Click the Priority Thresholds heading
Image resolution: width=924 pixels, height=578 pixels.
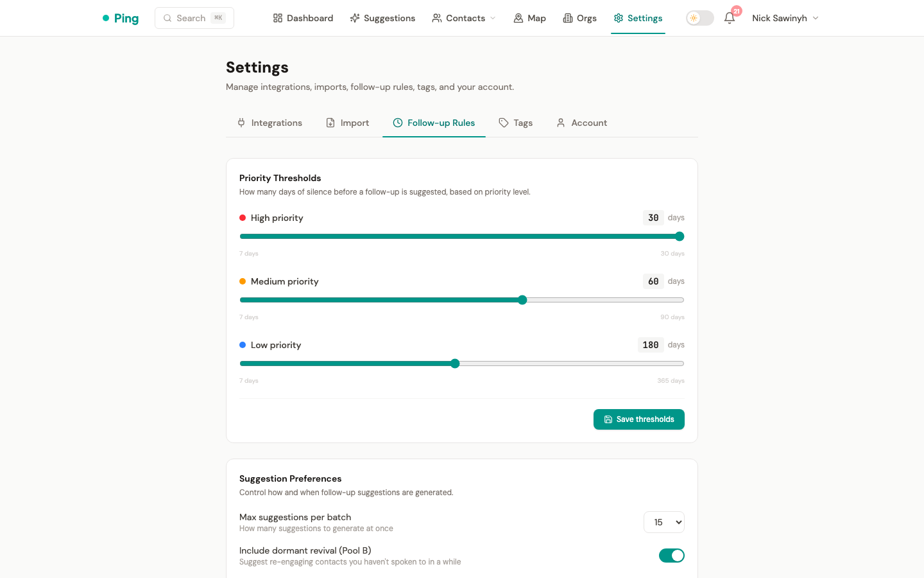point(280,178)
